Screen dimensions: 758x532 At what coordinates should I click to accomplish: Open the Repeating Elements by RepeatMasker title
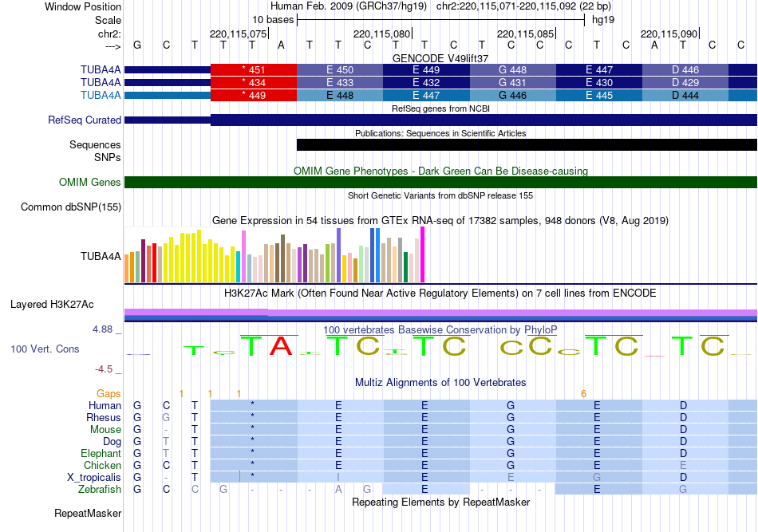pyautogui.click(x=440, y=502)
